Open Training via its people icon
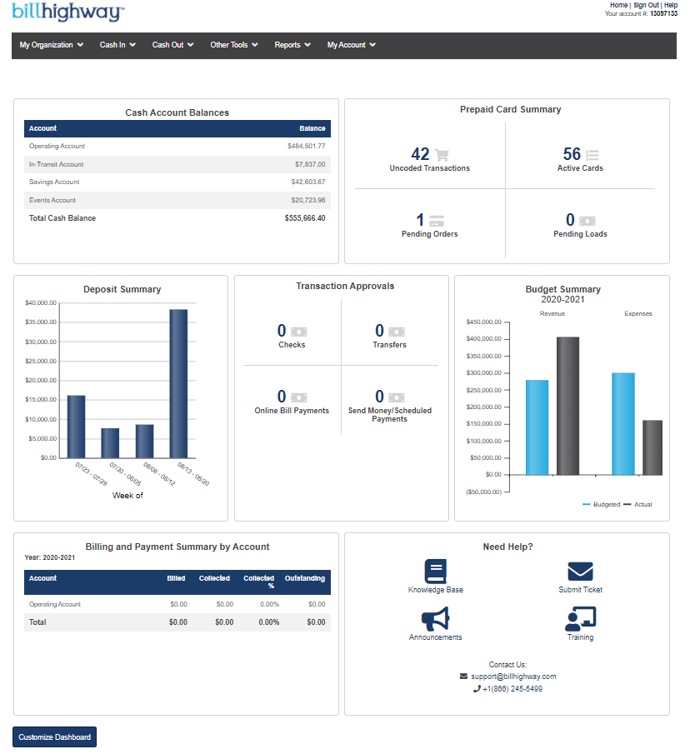The height and width of the screenshot is (754, 700). (x=580, y=619)
